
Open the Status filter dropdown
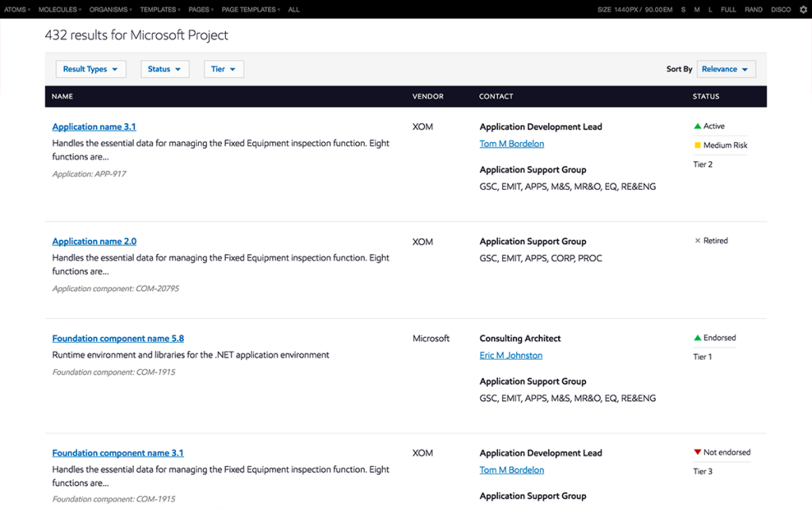tap(165, 69)
